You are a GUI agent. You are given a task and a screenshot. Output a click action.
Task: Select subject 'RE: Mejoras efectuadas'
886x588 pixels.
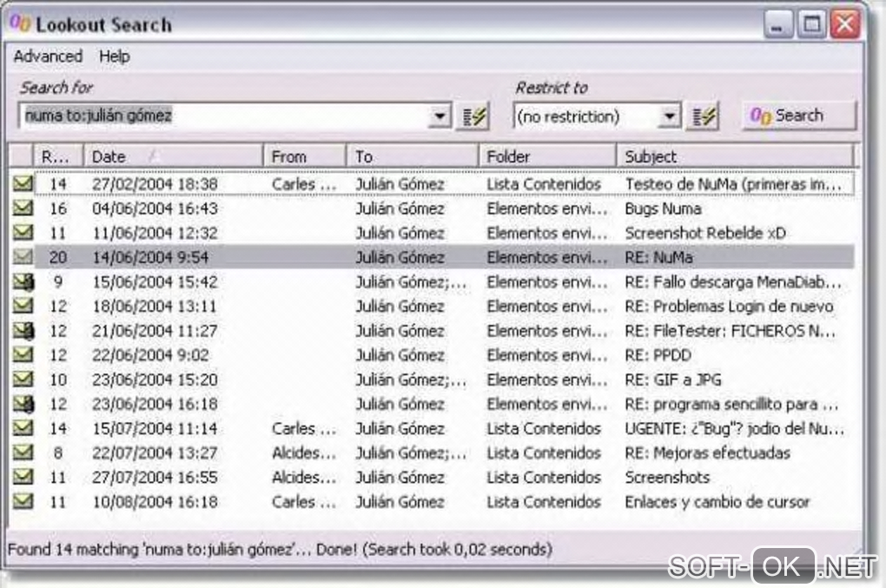pyautogui.click(x=707, y=453)
